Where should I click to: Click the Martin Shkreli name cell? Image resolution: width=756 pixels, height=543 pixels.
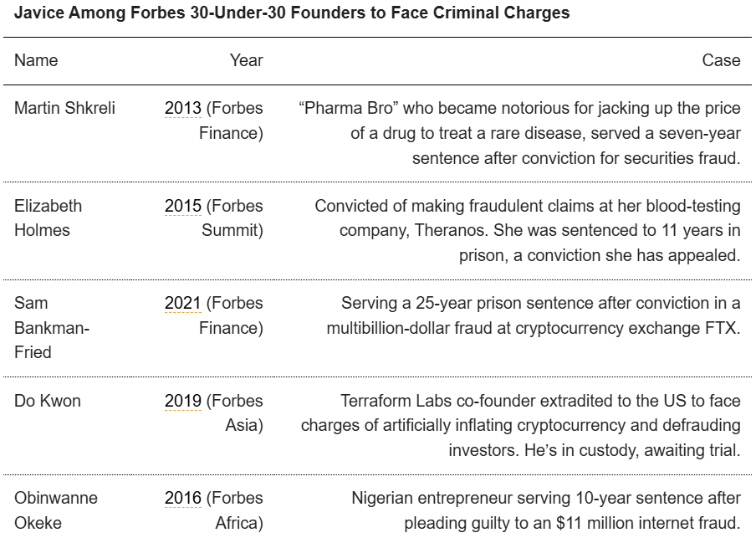pyautogui.click(x=64, y=108)
